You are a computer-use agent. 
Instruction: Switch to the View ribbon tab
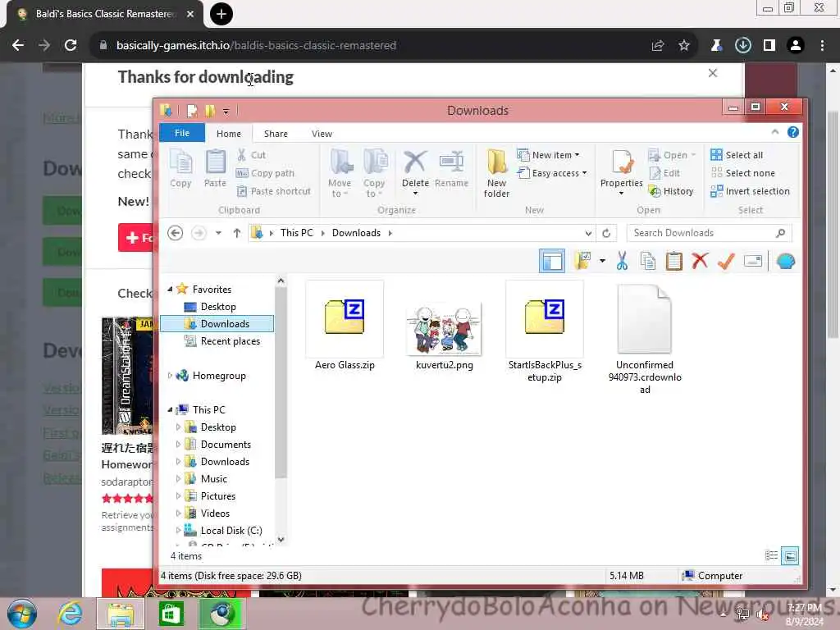coord(322,134)
